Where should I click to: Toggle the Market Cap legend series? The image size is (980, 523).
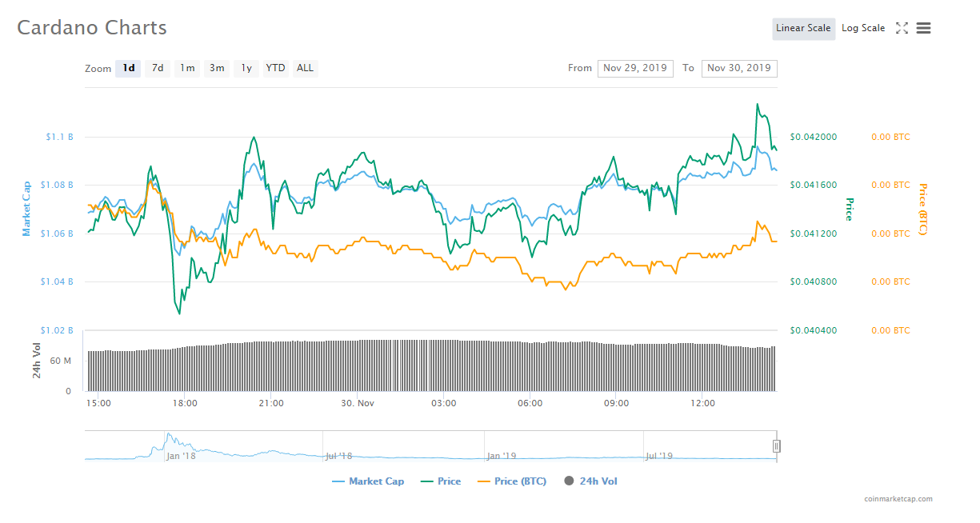coord(368,481)
